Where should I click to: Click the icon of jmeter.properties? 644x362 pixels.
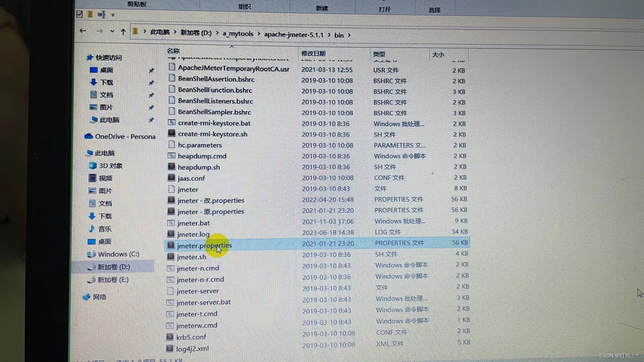pyautogui.click(x=171, y=245)
